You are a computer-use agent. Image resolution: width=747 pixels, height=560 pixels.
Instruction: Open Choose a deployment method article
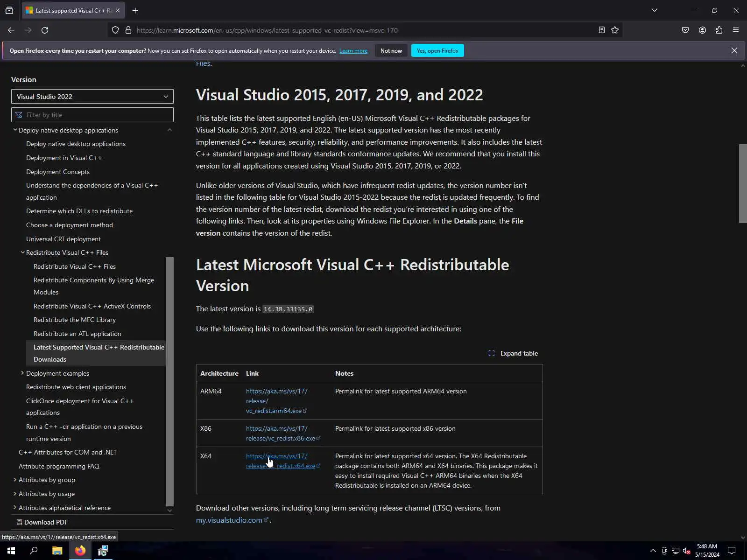[x=70, y=225]
